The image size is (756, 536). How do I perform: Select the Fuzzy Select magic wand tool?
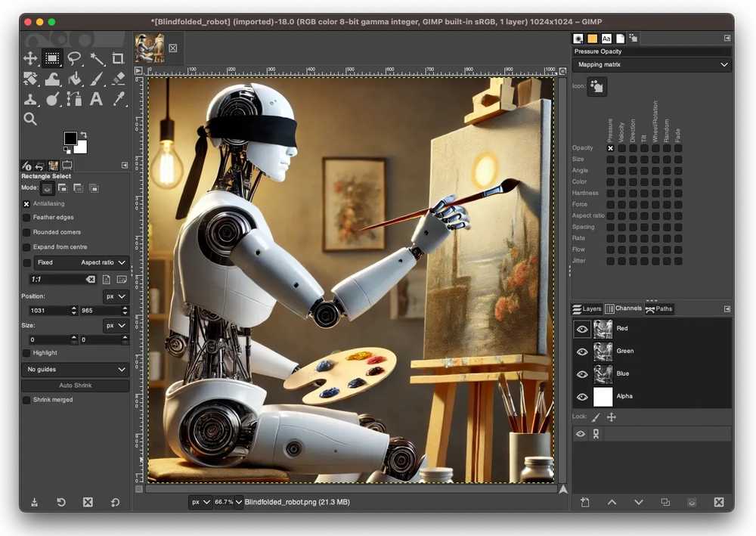coord(97,58)
